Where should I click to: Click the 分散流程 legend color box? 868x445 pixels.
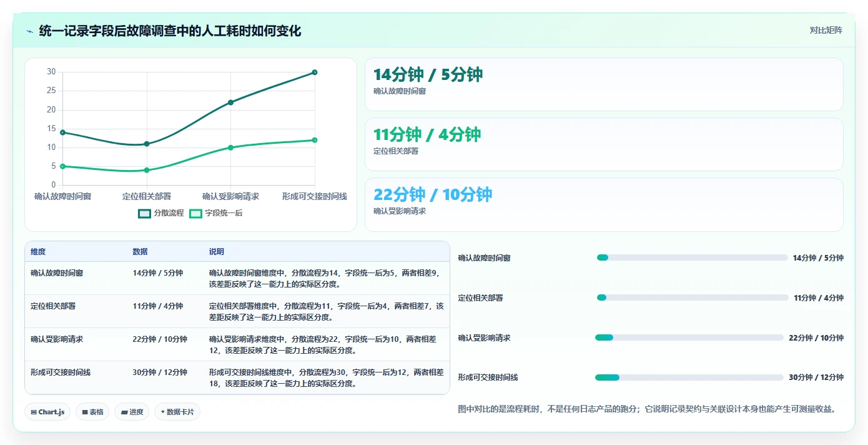pos(144,213)
